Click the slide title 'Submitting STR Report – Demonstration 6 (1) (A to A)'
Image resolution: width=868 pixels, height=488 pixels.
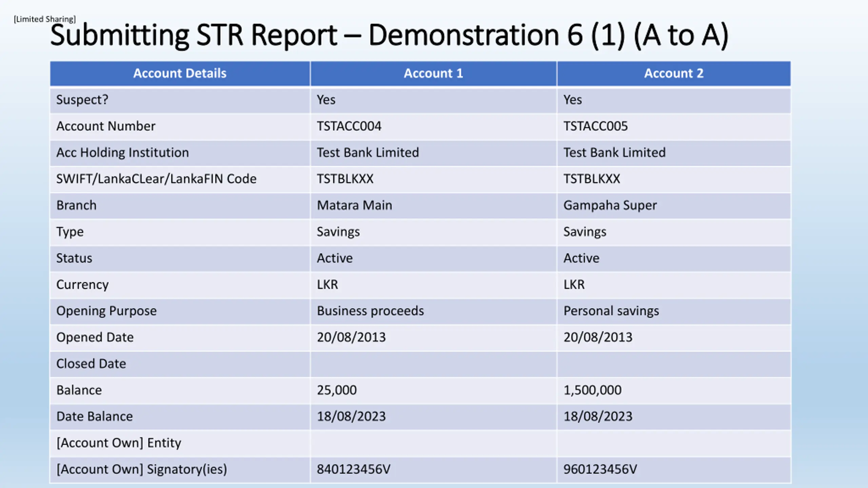389,35
